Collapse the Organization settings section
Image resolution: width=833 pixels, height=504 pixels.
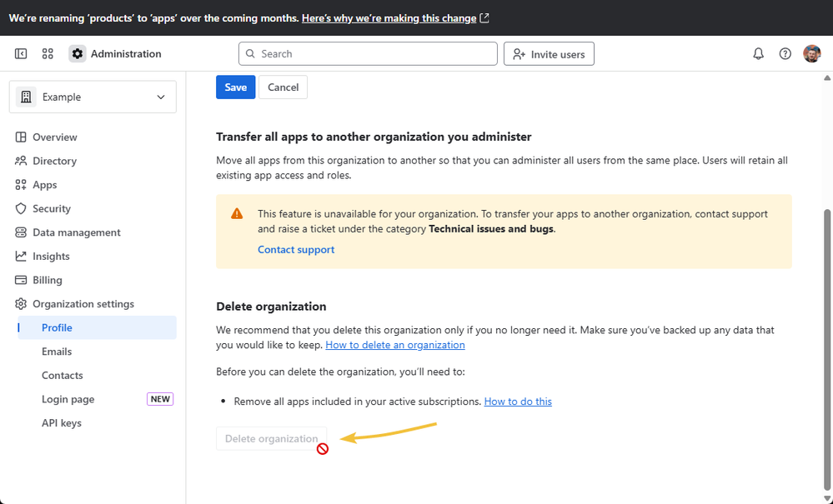[x=83, y=304]
